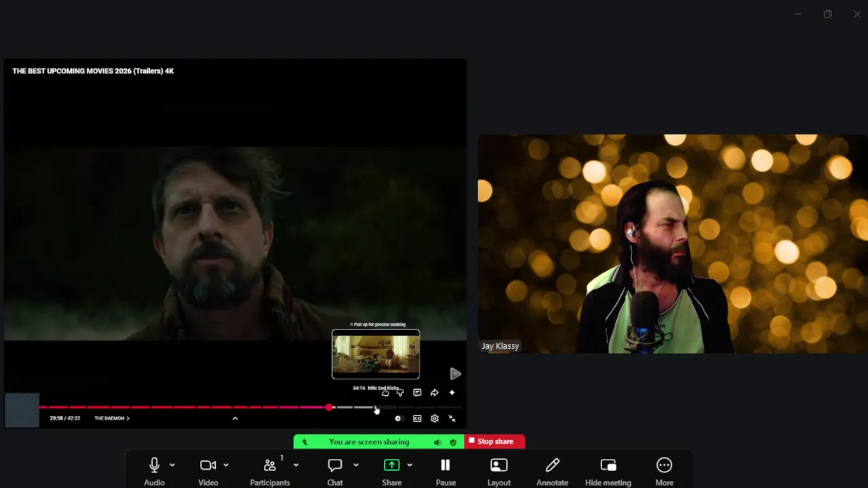This screenshot has width=868, height=488.
Task: Click the speaker icon in sharing bar
Action: pos(437,442)
